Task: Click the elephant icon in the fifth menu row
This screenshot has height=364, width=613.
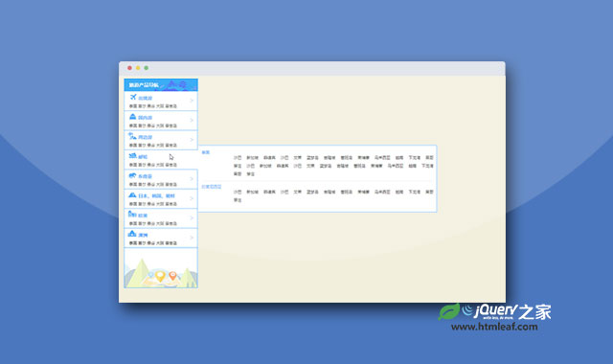Action: coord(132,175)
